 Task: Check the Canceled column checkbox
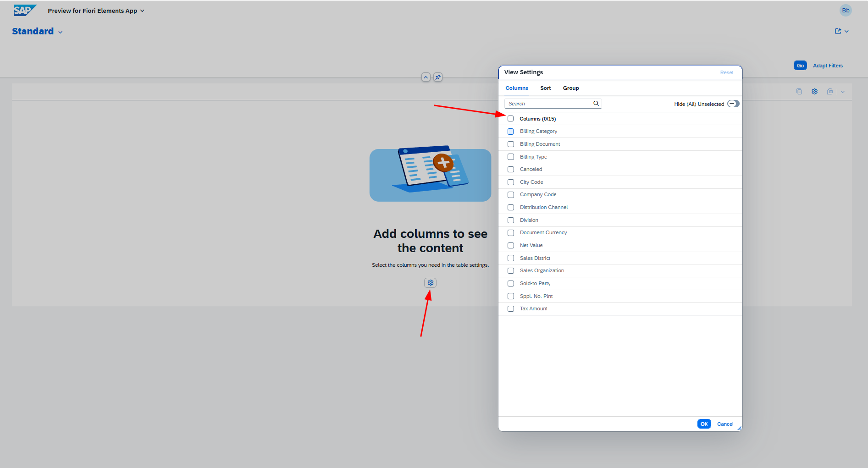pyautogui.click(x=510, y=170)
